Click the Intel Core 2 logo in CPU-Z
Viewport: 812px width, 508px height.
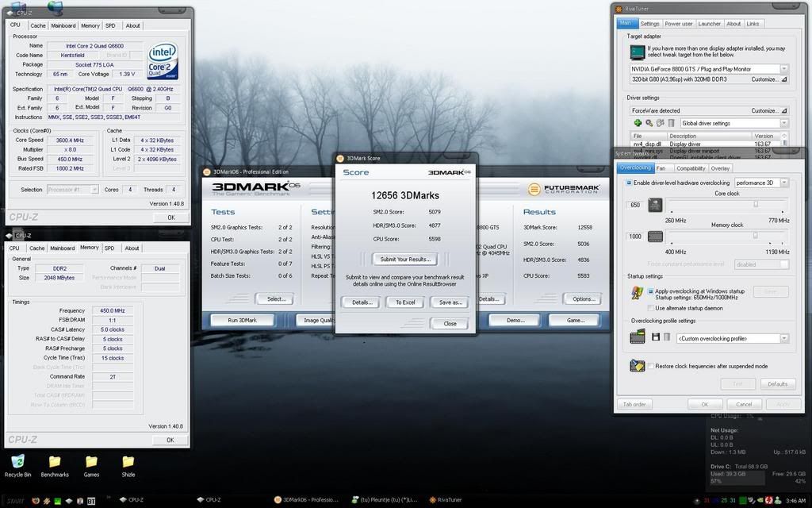pyautogui.click(x=163, y=61)
